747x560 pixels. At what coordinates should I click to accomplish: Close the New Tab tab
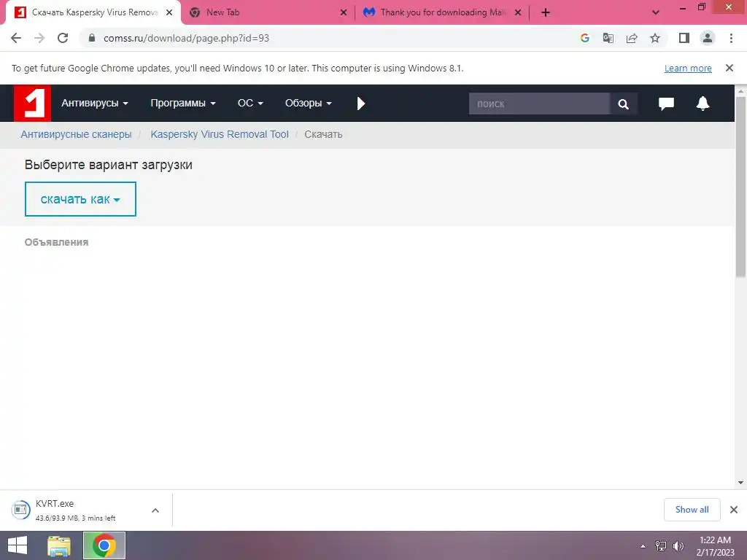click(344, 12)
